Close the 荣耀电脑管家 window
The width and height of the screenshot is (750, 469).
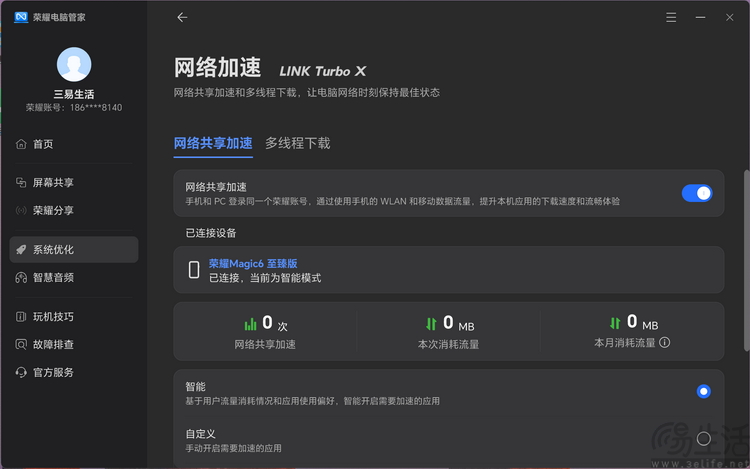(x=729, y=18)
